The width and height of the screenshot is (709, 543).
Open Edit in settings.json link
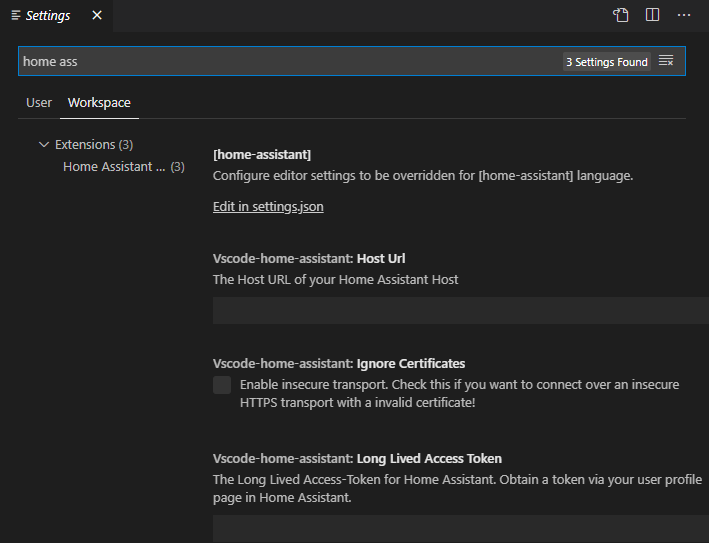pyautogui.click(x=268, y=207)
